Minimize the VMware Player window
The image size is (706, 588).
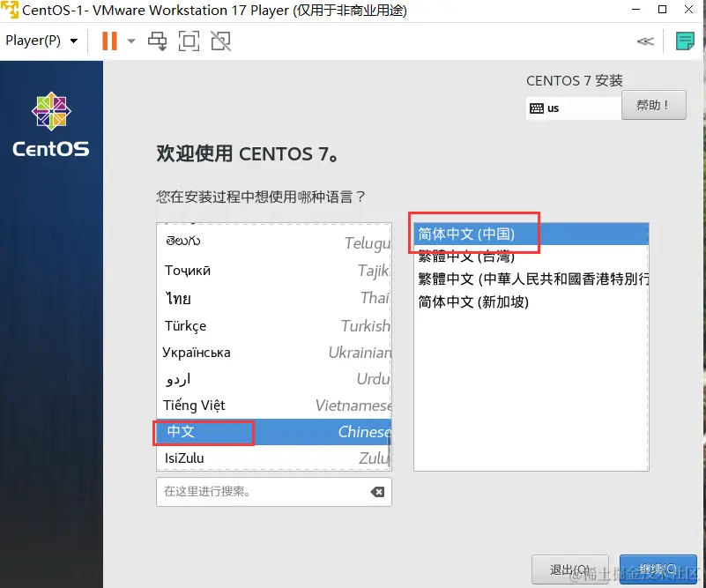[635, 10]
